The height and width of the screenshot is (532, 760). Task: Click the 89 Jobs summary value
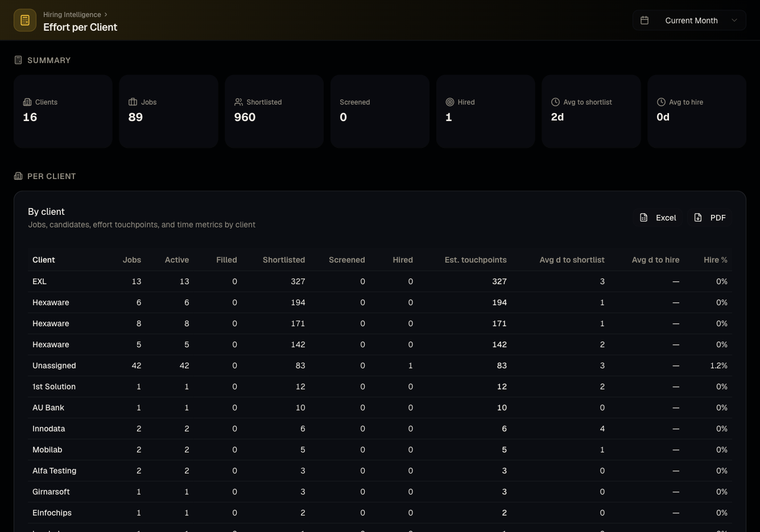(135, 117)
